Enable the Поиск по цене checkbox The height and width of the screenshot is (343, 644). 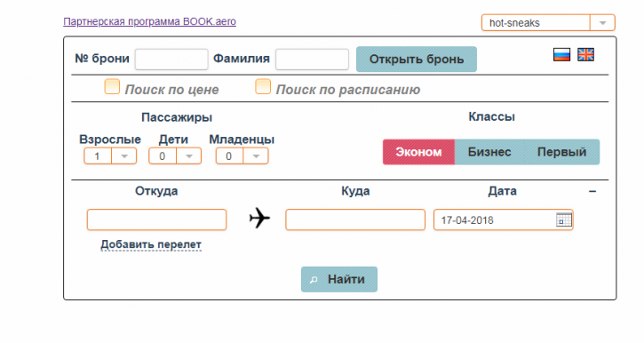[x=112, y=87]
